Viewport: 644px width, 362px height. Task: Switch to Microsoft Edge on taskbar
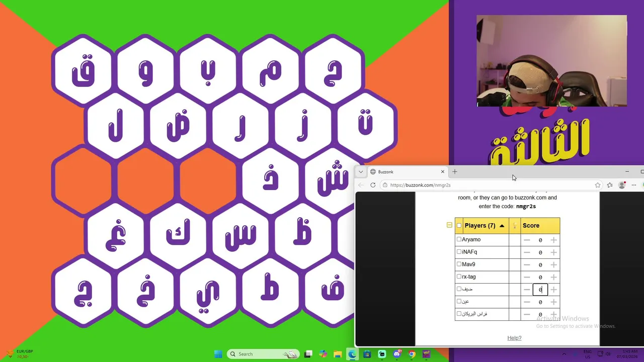[x=352, y=354]
